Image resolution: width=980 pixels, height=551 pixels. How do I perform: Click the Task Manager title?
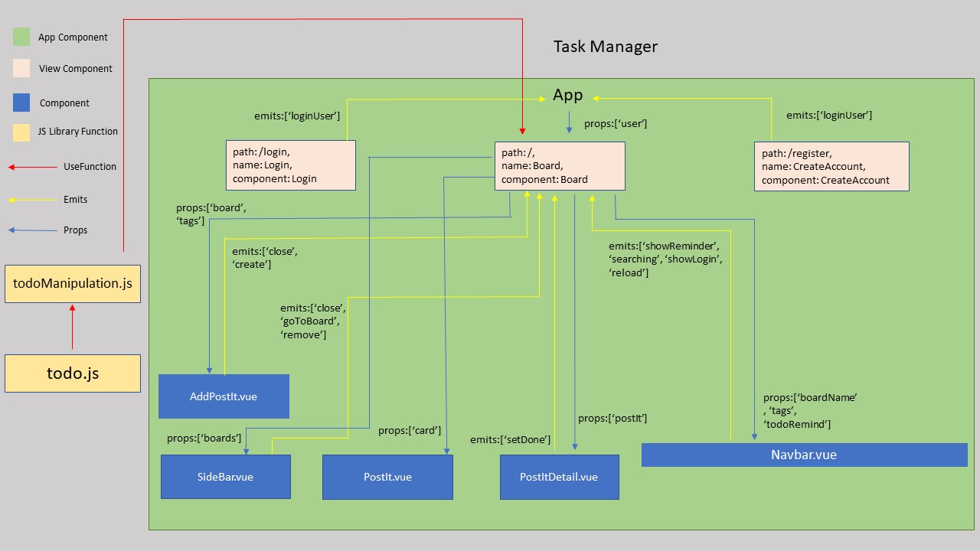[606, 47]
